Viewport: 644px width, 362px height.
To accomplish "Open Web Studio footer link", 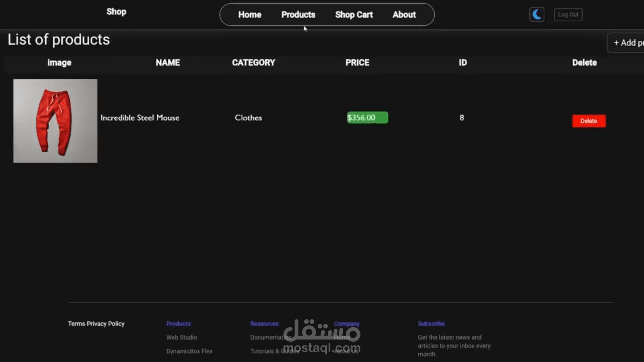I will click(x=181, y=338).
